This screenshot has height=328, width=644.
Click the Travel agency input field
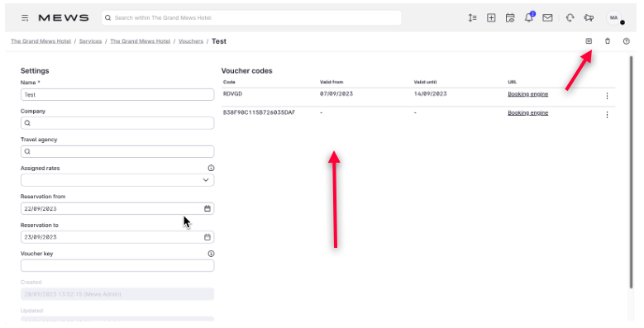click(x=117, y=151)
